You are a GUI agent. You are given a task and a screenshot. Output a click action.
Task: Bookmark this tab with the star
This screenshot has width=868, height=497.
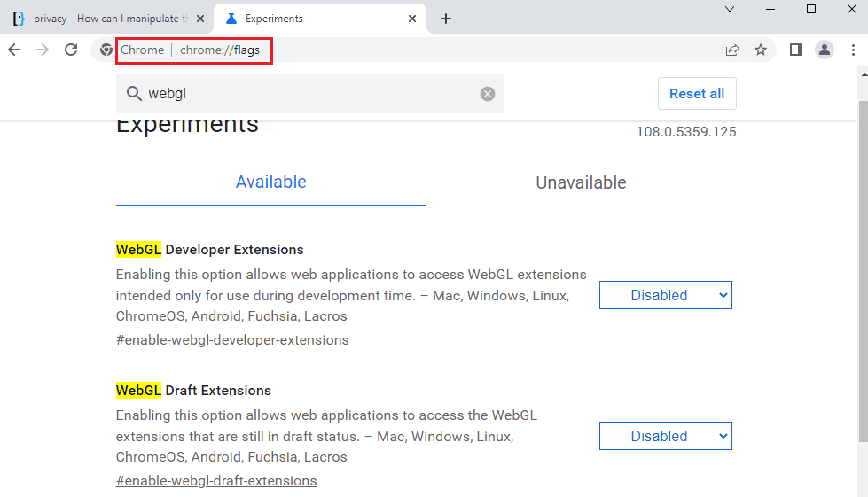761,50
